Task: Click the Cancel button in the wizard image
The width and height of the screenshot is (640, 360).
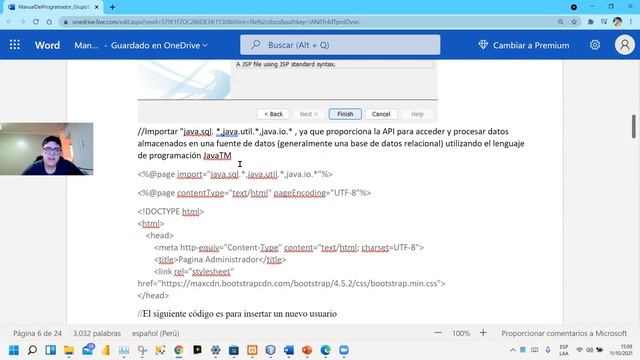Action: [x=381, y=114]
